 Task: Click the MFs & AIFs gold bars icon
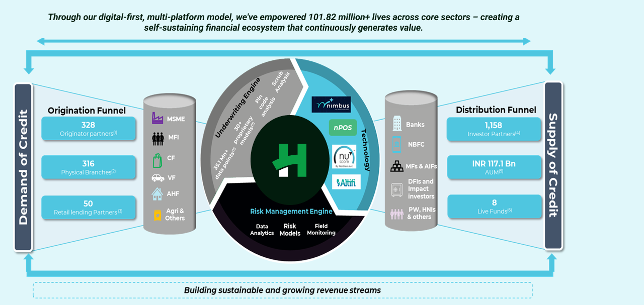[397, 166]
